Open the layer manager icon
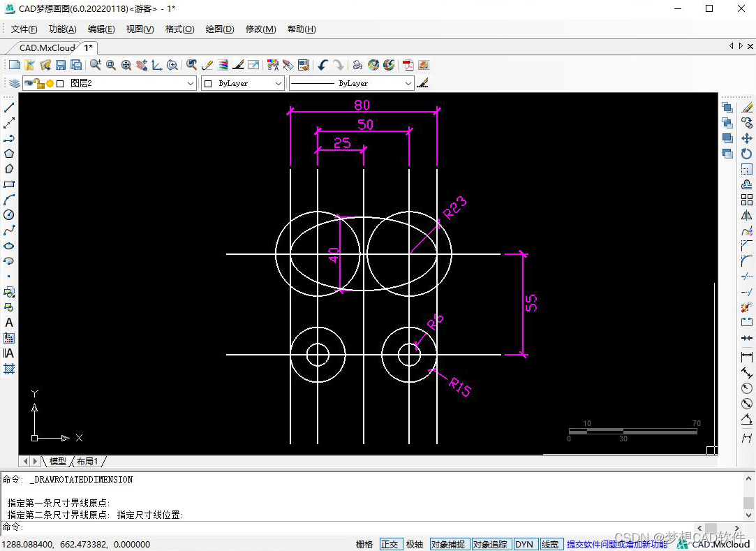 click(15, 83)
